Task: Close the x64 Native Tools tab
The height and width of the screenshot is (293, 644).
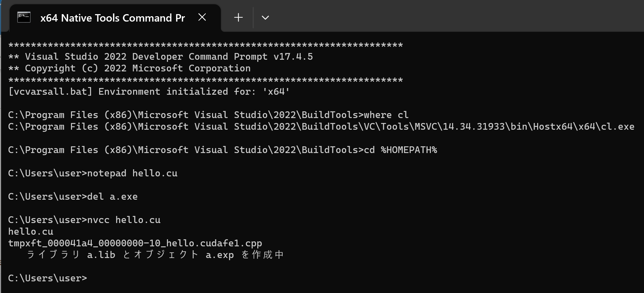Action: pyautogui.click(x=202, y=17)
